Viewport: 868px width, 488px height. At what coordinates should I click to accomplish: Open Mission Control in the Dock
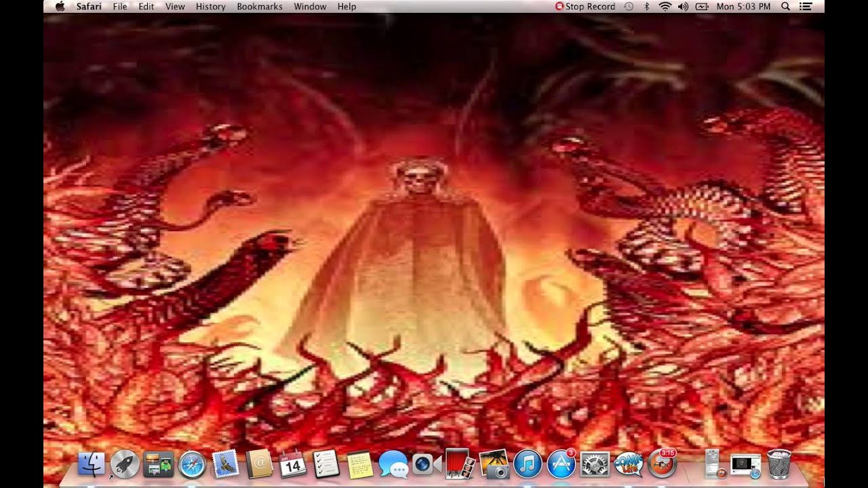point(158,464)
